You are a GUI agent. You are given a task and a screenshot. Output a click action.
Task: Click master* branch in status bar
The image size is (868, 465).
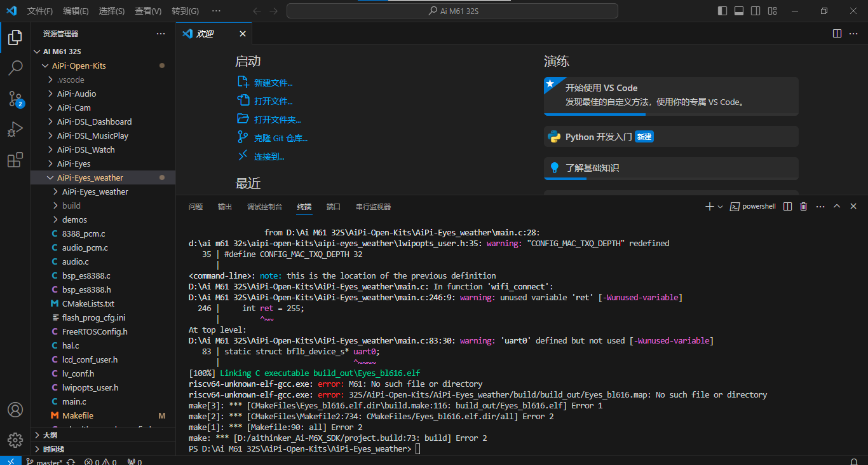click(x=44, y=462)
